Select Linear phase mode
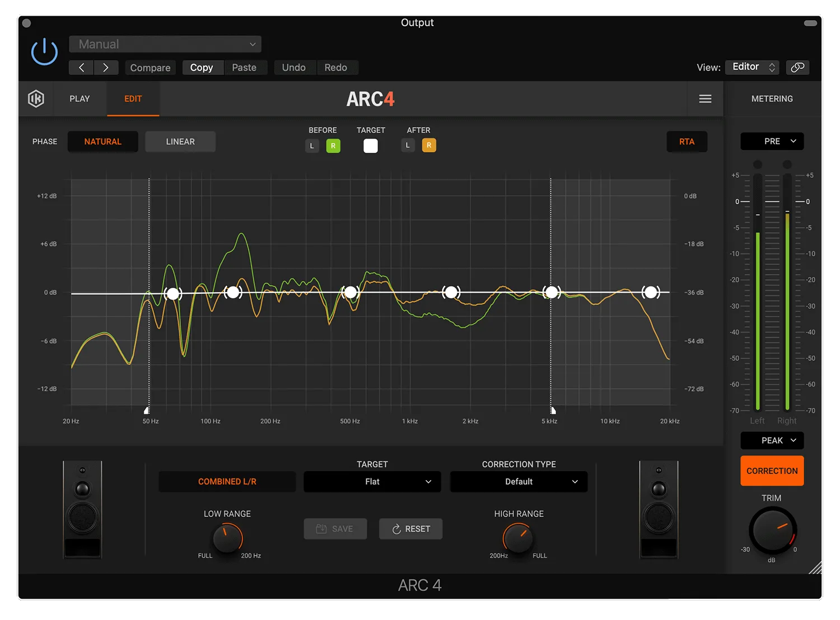The image size is (840, 620). click(180, 142)
